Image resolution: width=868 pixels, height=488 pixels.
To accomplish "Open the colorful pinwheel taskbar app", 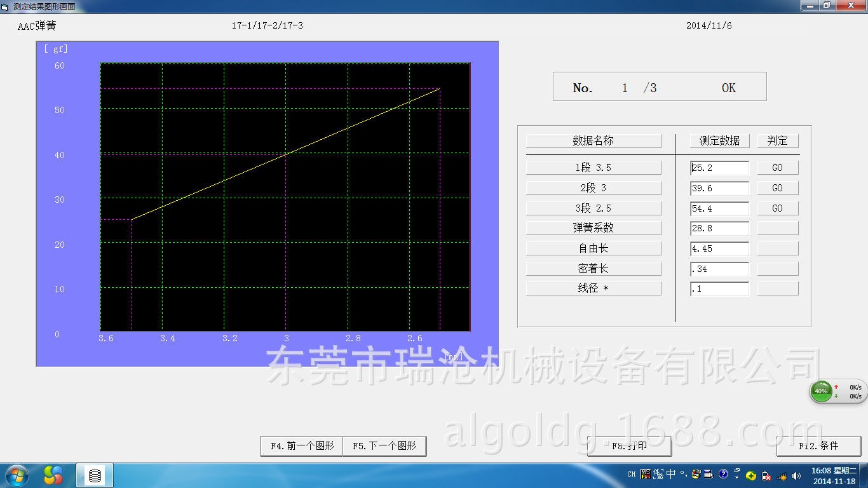I will (x=53, y=475).
